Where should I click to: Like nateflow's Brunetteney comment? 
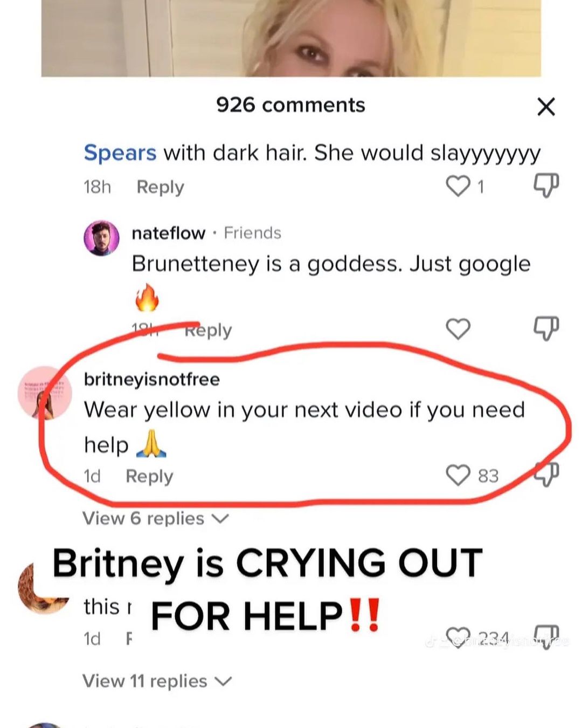[458, 329]
